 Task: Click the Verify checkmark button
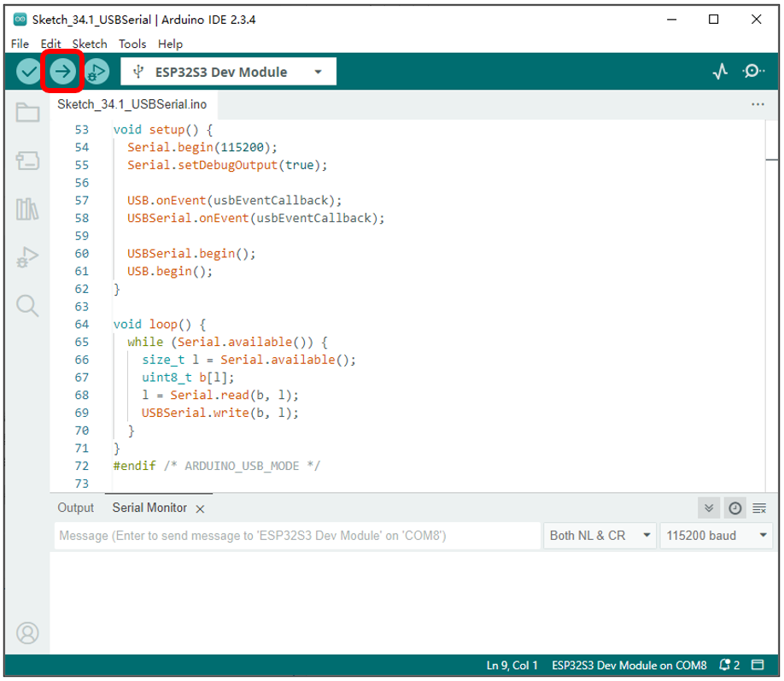tap(28, 72)
